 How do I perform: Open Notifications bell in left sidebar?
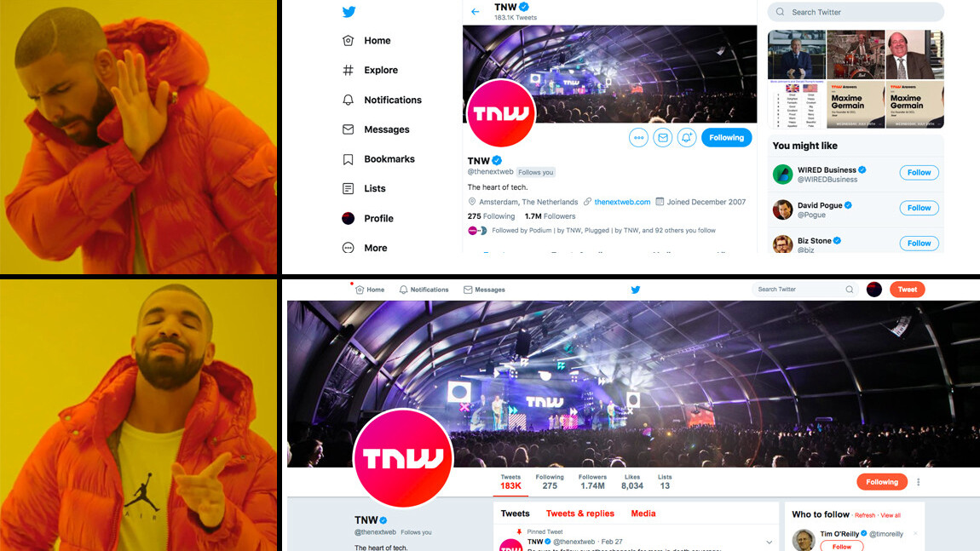click(x=349, y=100)
